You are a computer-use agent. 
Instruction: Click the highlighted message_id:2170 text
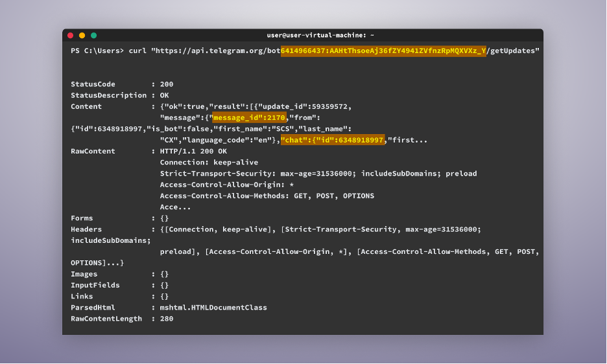(249, 118)
